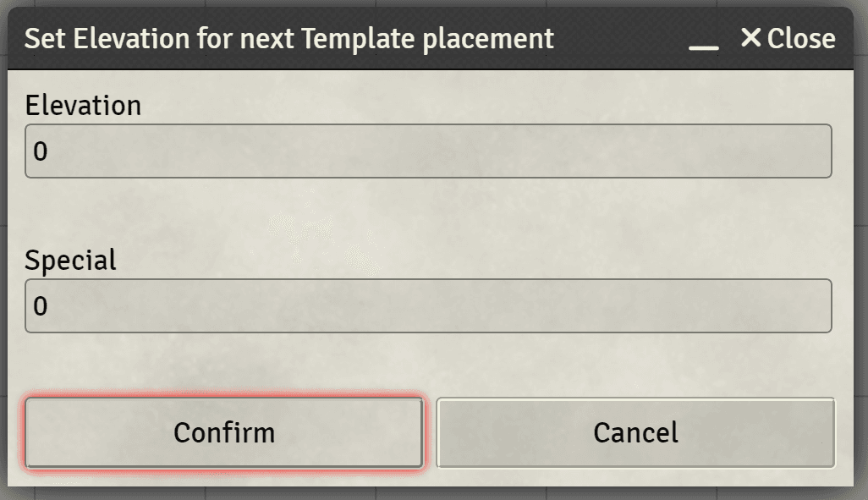The height and width of the screenshot is (500, 868).
Task: Click the X icon beside Close
Action: click(750, 38)
